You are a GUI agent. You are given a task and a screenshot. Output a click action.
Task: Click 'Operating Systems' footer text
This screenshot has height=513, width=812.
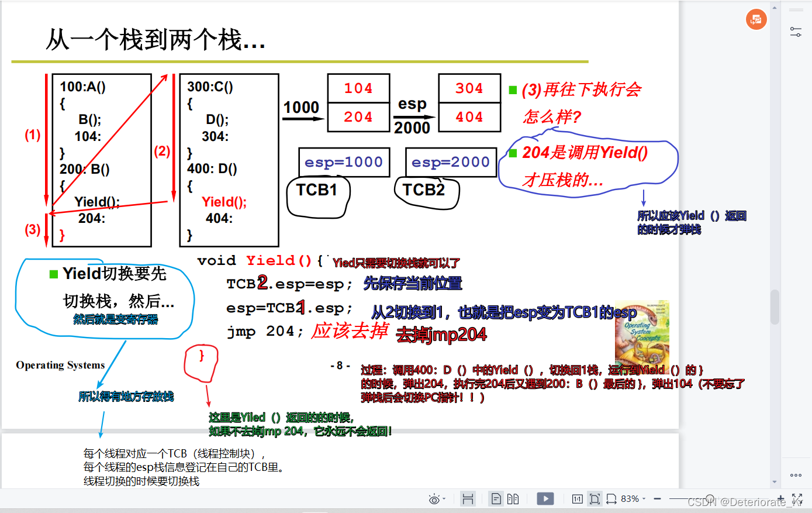[x=60, y=365]
